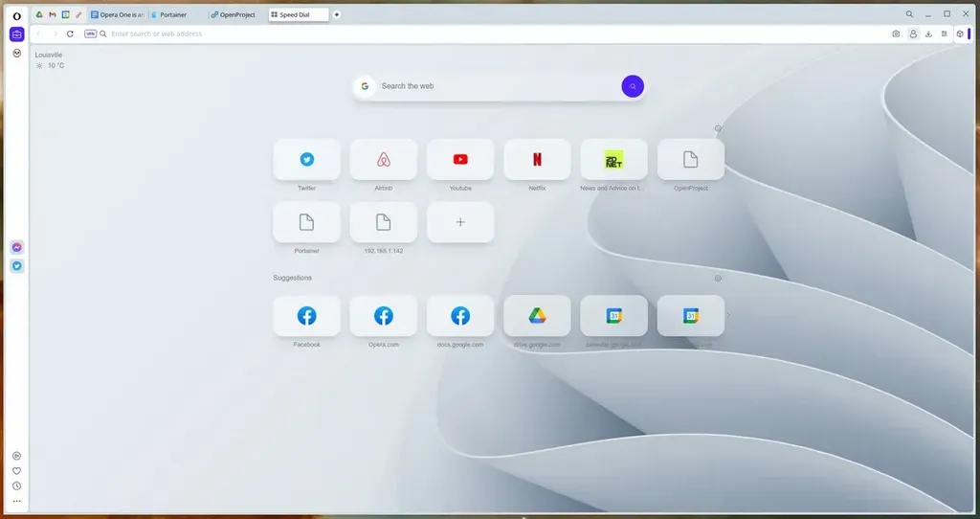This screenshot has height=519, width=980.
Task: Open Bookmarks heart icon in sidebar
Action: (17, 471)
